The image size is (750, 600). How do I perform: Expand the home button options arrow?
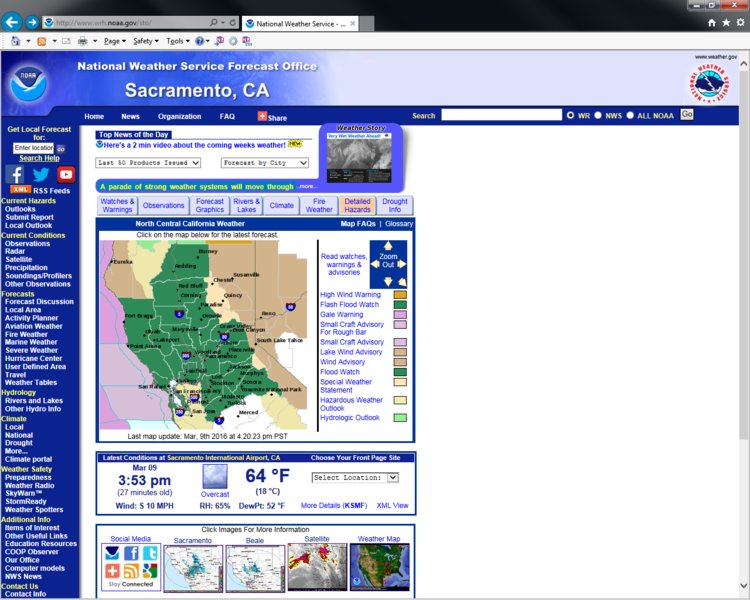28,41
